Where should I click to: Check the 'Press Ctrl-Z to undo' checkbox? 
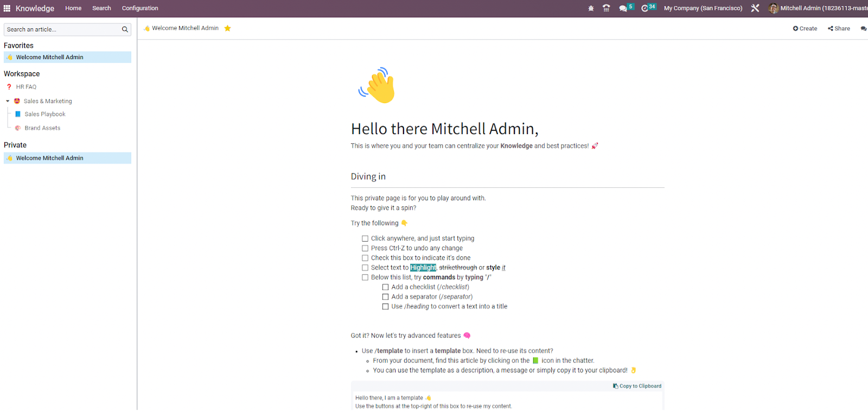click(x=365, y=248)
